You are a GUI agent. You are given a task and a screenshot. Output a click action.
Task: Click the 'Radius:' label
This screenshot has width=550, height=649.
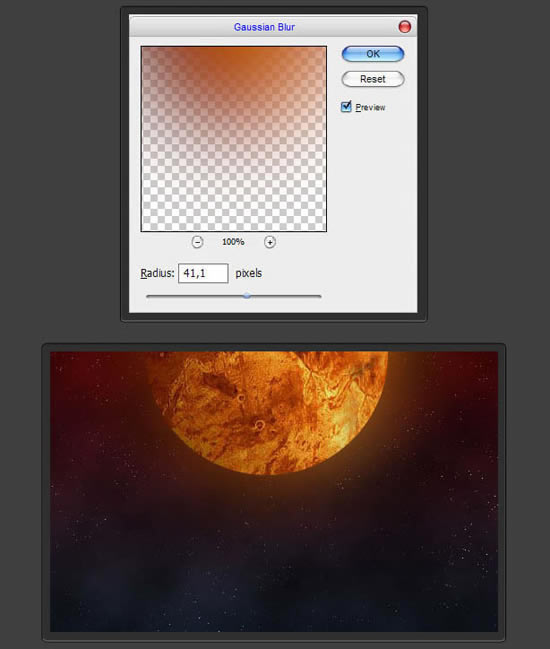(157, 273)
